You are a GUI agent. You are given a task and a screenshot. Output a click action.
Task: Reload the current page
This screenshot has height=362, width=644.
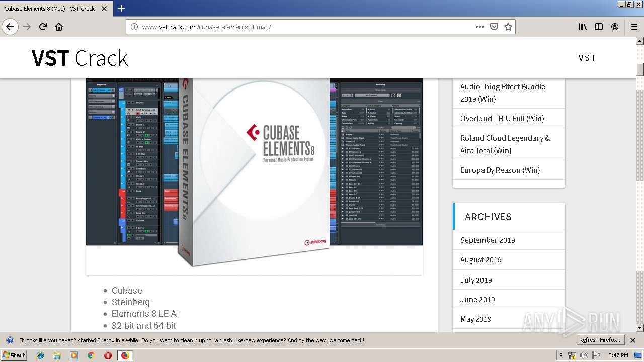point(43,27)
